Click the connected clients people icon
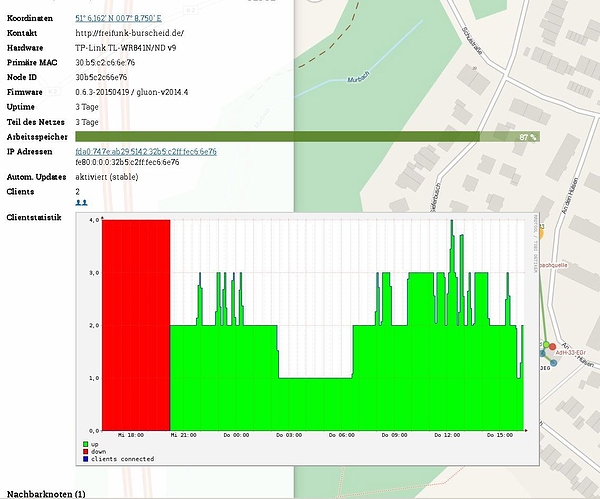 [82, 202]
